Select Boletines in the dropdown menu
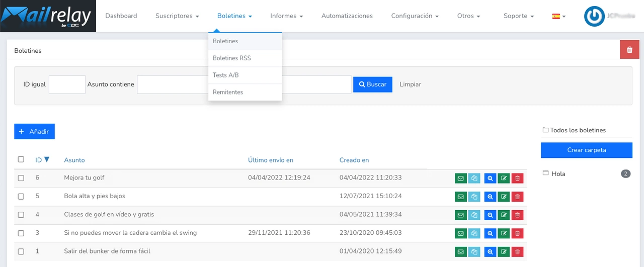 tap(245, 41)
